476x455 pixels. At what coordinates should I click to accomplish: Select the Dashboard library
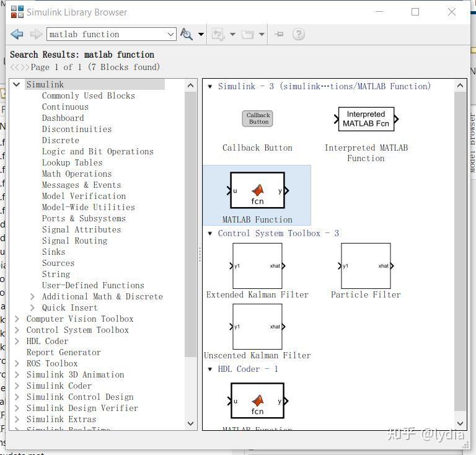tap(63, 118)
